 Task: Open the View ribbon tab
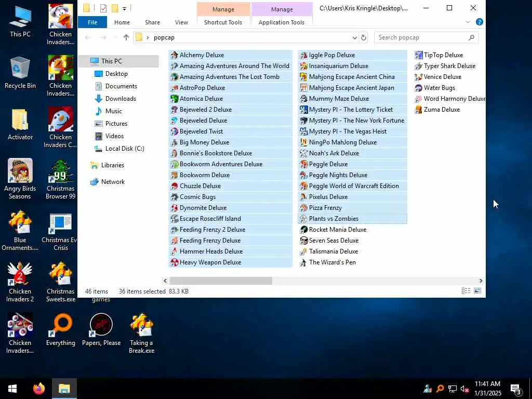pyautogui.click(x=181, y=22)
